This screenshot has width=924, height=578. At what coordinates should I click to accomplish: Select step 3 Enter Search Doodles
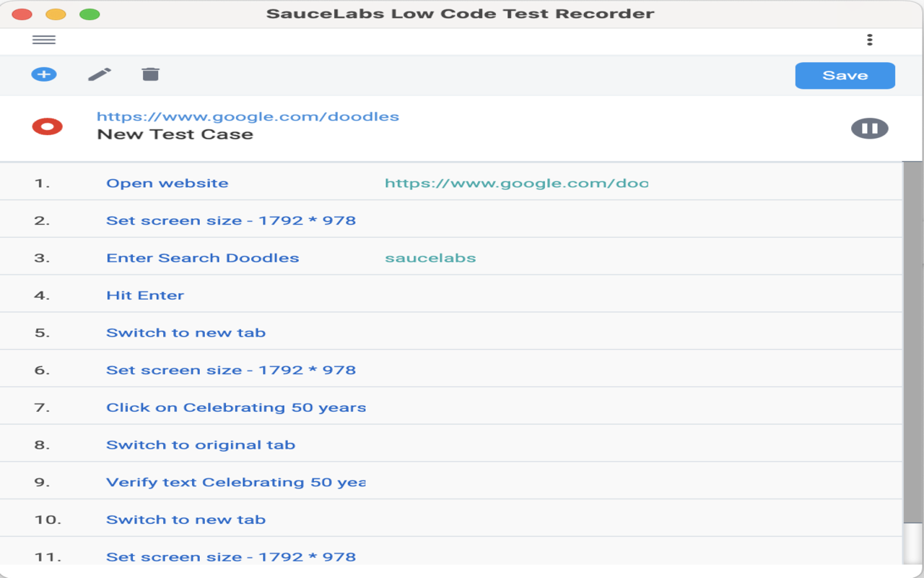203,258
